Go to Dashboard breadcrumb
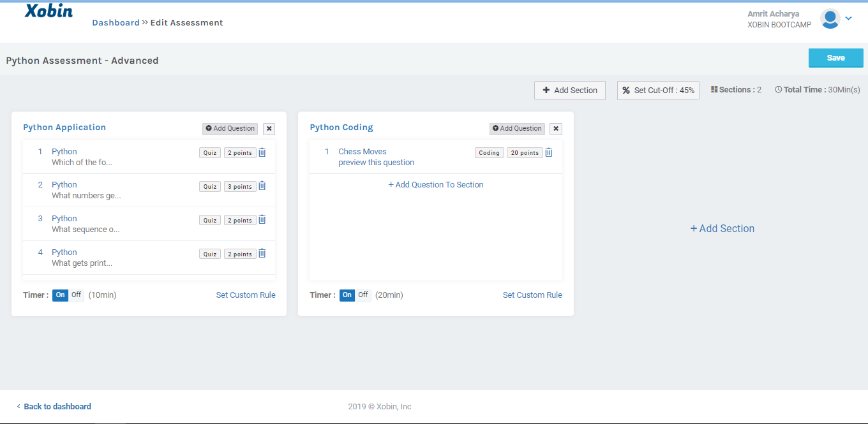 116,23
